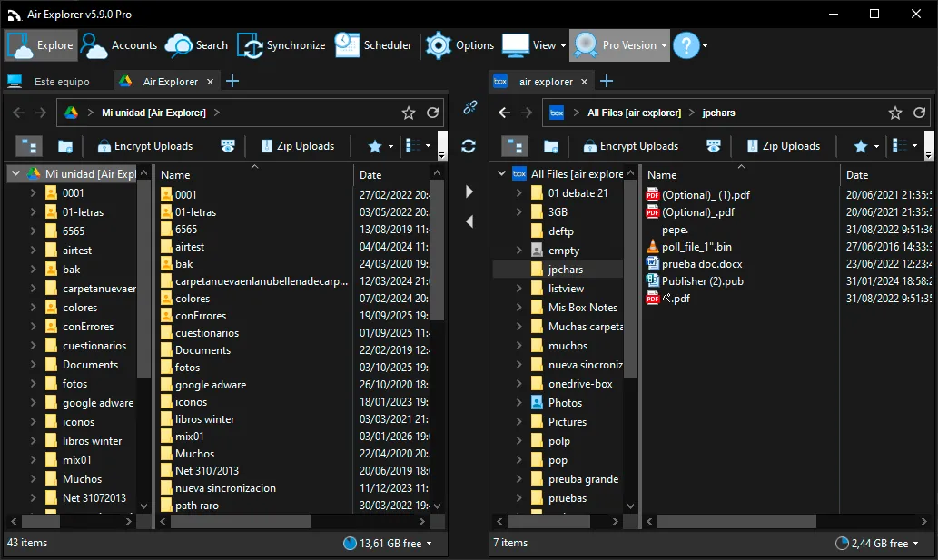Open the Synchronize tool
Viewport: 938px width, 560px height.
click(281, 45)
